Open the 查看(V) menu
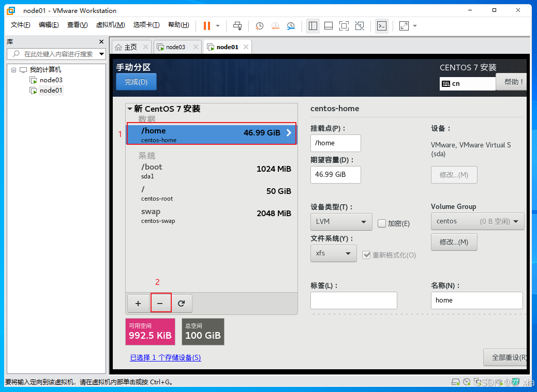The height and width of the screenshot is (392, 537). [x=78, y=25]
